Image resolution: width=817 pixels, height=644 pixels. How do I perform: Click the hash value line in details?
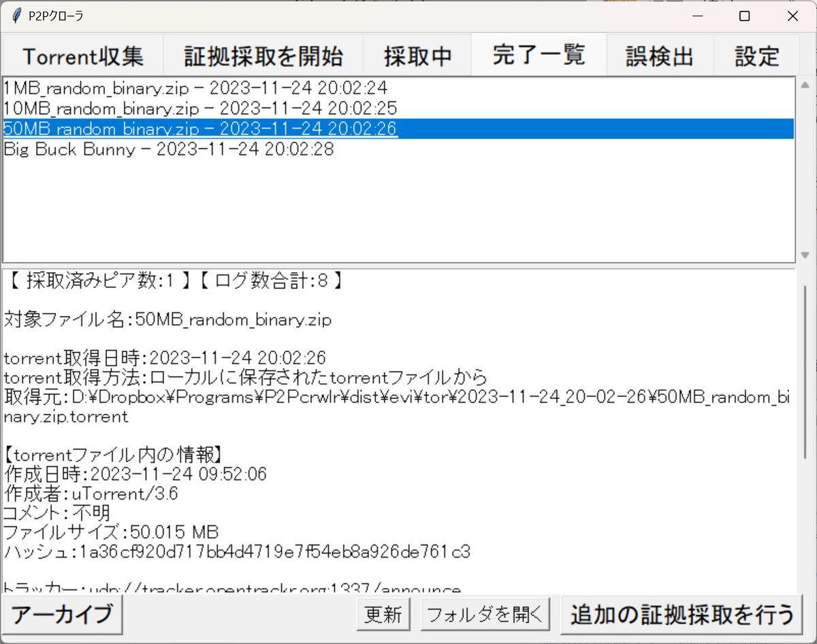pos(237,551)
